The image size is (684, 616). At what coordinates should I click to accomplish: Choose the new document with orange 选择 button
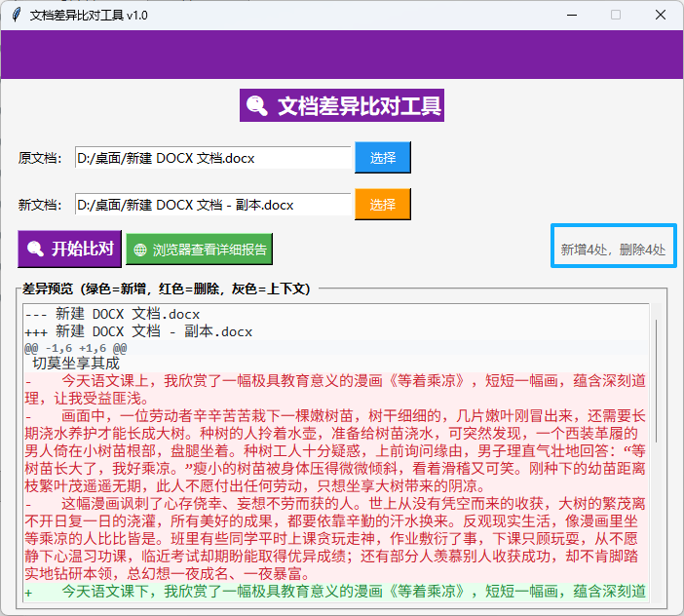tap(383, 204)
